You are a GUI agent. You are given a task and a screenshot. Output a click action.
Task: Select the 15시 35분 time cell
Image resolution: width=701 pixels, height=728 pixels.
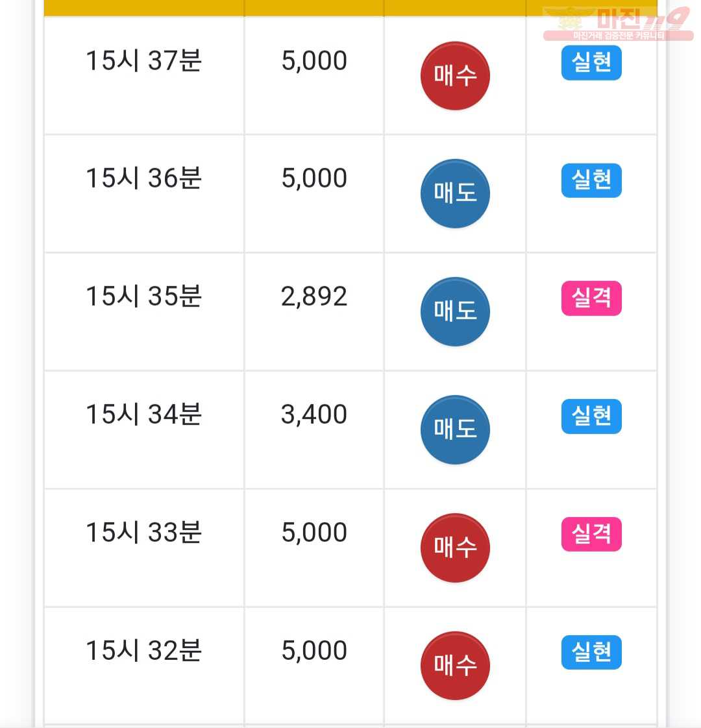click(x=143, y=297)
